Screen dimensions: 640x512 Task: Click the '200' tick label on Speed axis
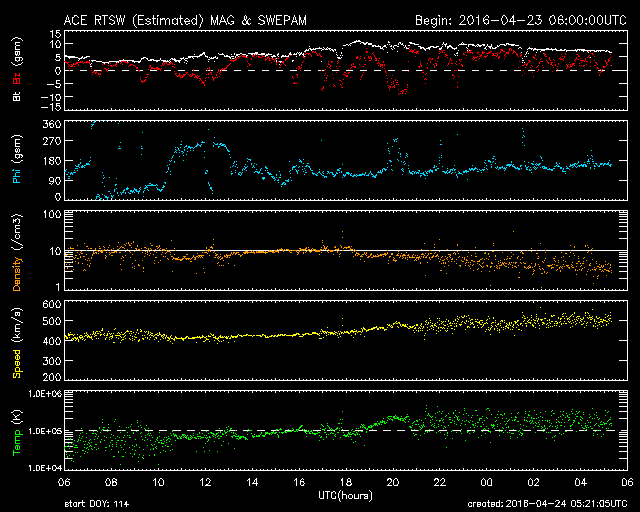(52, 377)
